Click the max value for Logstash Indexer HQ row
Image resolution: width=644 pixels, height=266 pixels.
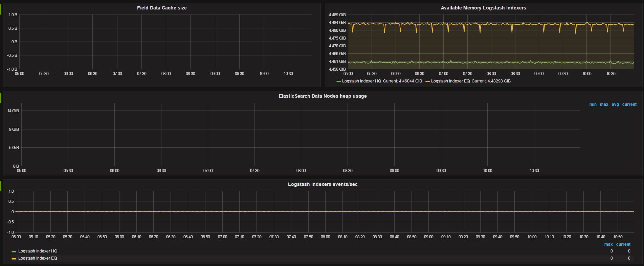pos(612,251)
